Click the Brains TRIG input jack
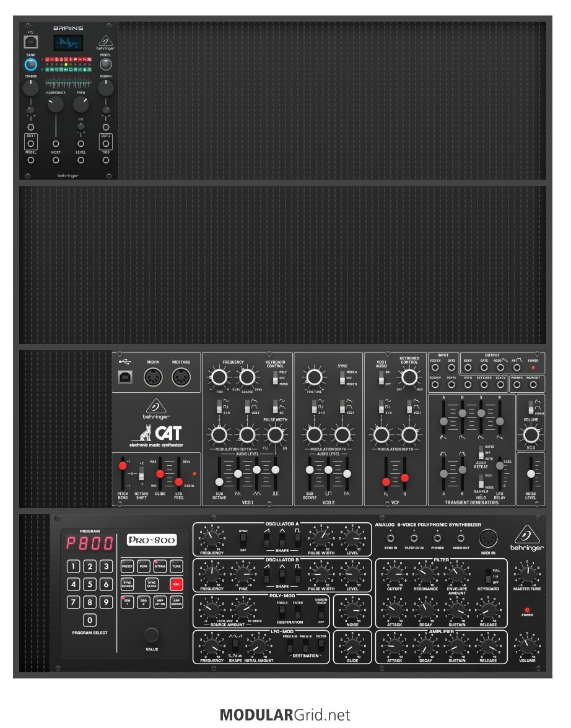571x728 pixels. (x=106, y=160)
